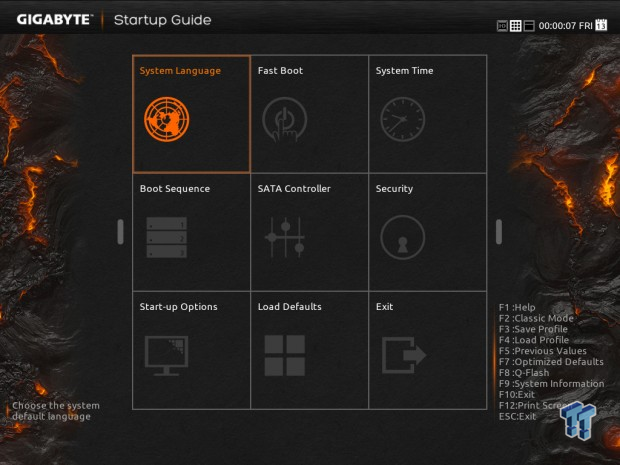Click the Load Defaults tile title
620x465 pixels.
pos(289,306)
